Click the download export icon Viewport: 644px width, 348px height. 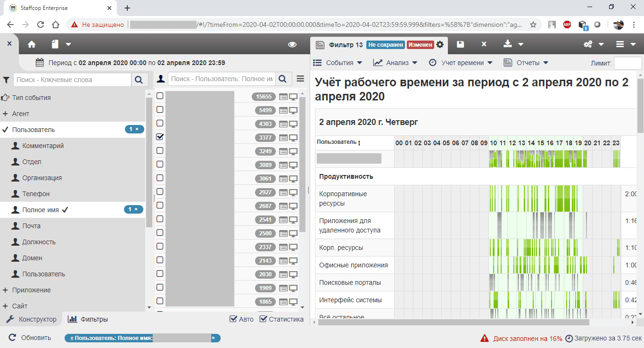pos(507,44)
